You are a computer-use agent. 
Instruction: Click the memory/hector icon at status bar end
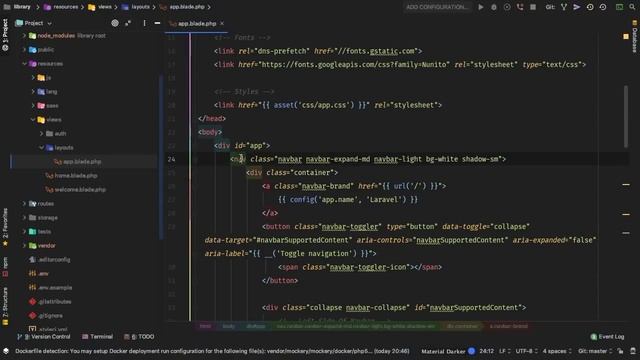click(633, 351)
